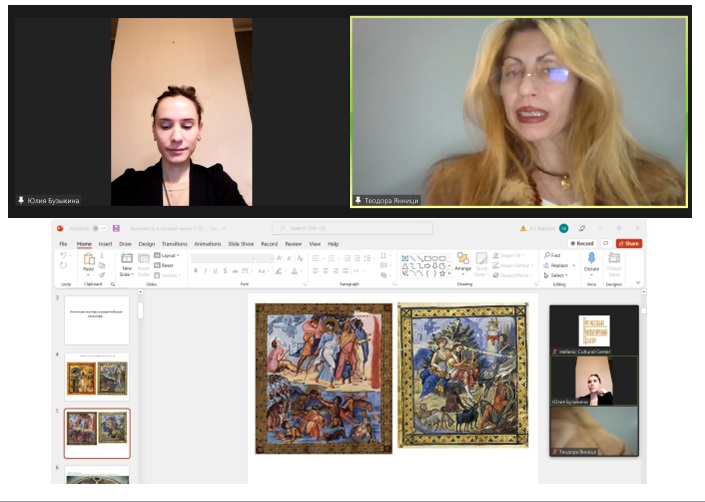705x502 pixels.
Task: Click the Bullets list icon
Action: 315,258
